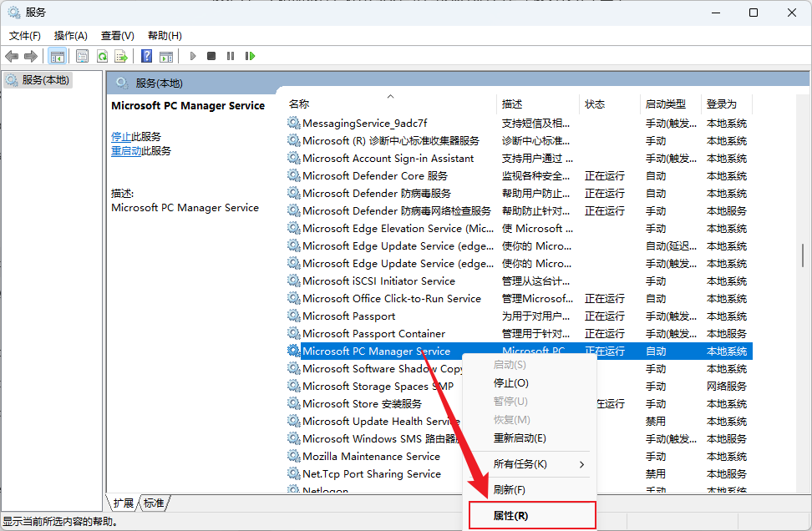Switch to the 标准 tab
812x531 pixels.
click(x=154, y=503)
